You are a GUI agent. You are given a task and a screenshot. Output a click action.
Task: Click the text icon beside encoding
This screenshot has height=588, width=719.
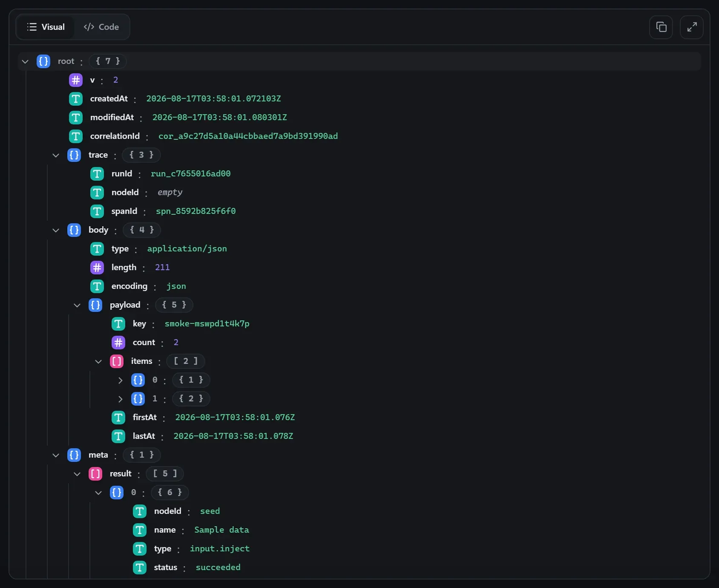97,286
